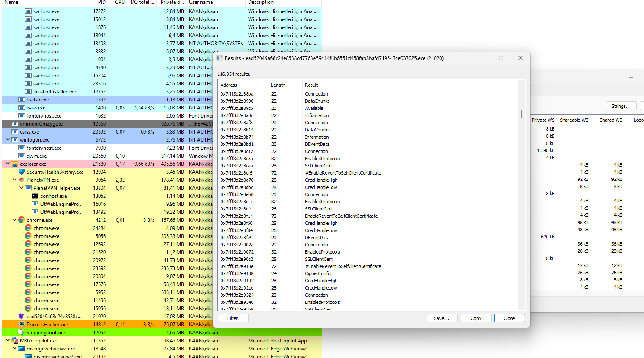Copy the results with the Copy button
Viewport: 644px width, 358px height.
coord(476,318)
